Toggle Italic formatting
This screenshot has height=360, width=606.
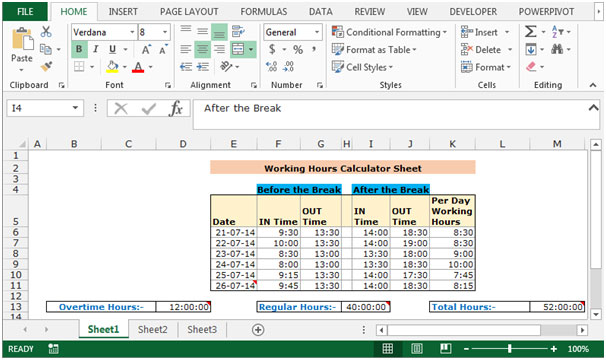(x=95, y=49)
